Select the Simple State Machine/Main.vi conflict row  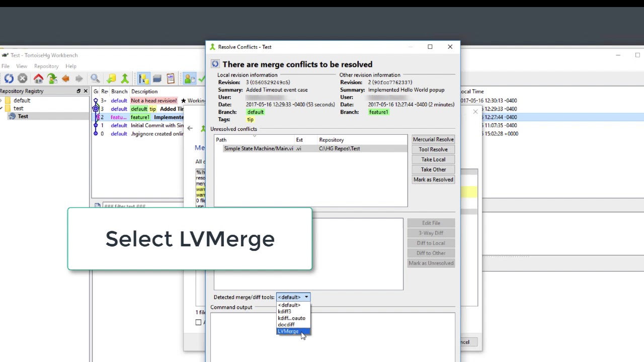point(311,149)
